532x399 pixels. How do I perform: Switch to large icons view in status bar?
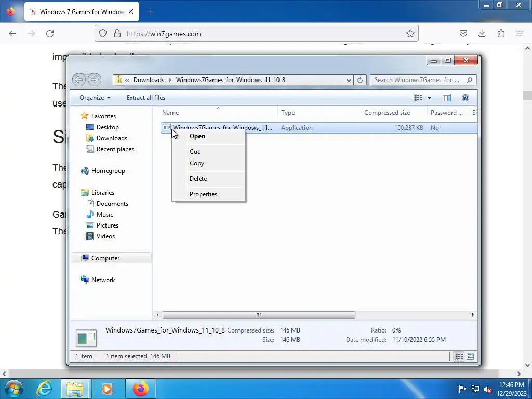pyautogui.click(x=470, y=356)
